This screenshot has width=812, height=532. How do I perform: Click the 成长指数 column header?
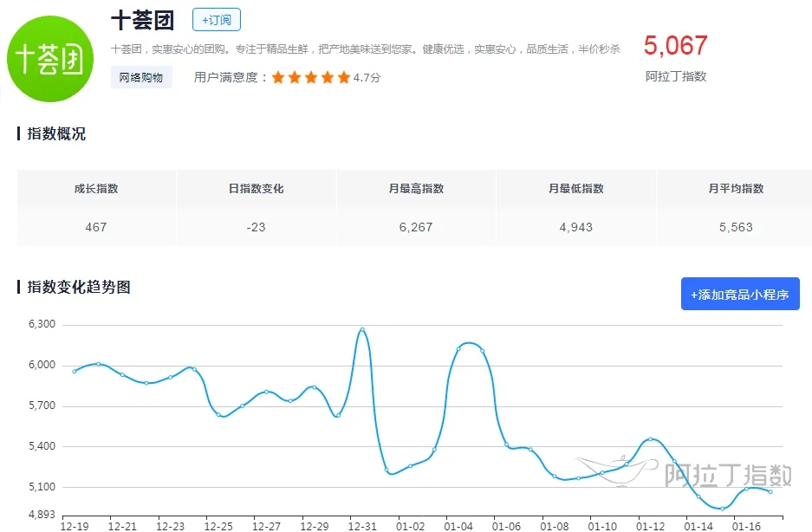pos(96,189)
